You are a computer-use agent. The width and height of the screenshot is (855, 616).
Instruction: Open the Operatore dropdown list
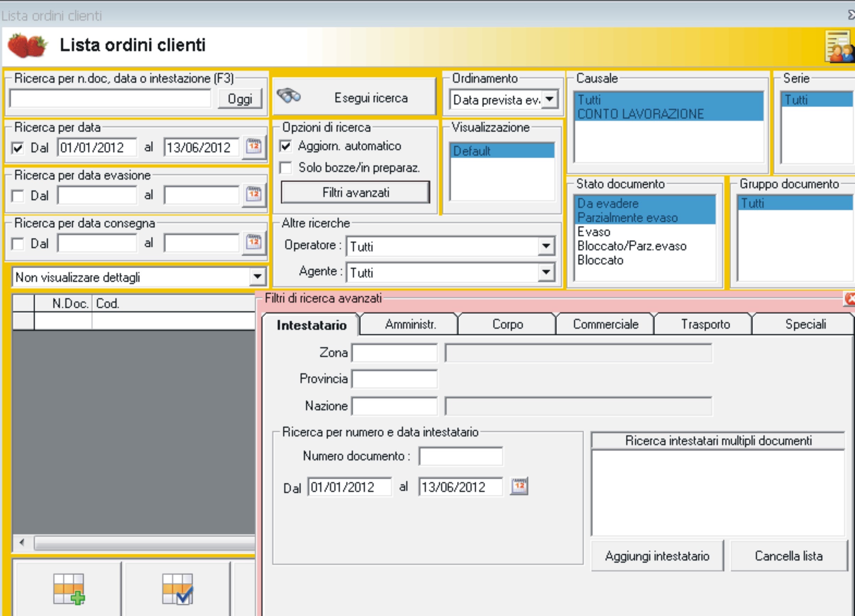coord(546,246)
